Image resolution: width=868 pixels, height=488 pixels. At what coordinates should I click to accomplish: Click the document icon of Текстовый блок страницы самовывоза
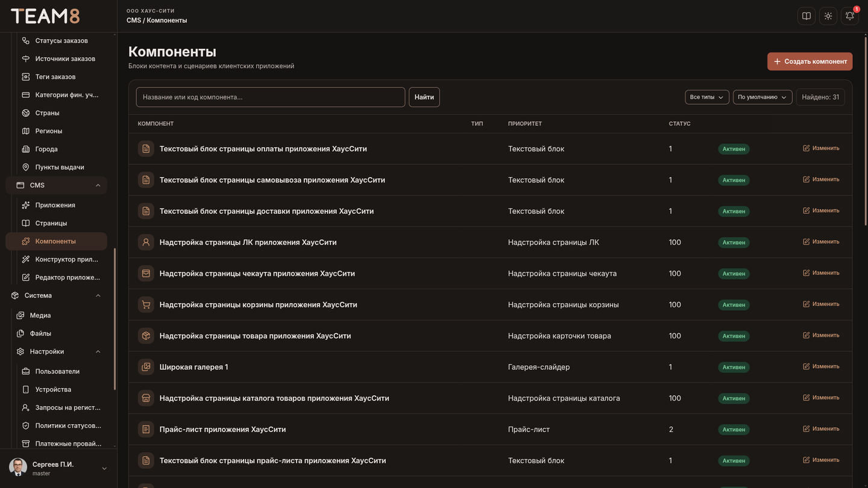pos(146,180)
